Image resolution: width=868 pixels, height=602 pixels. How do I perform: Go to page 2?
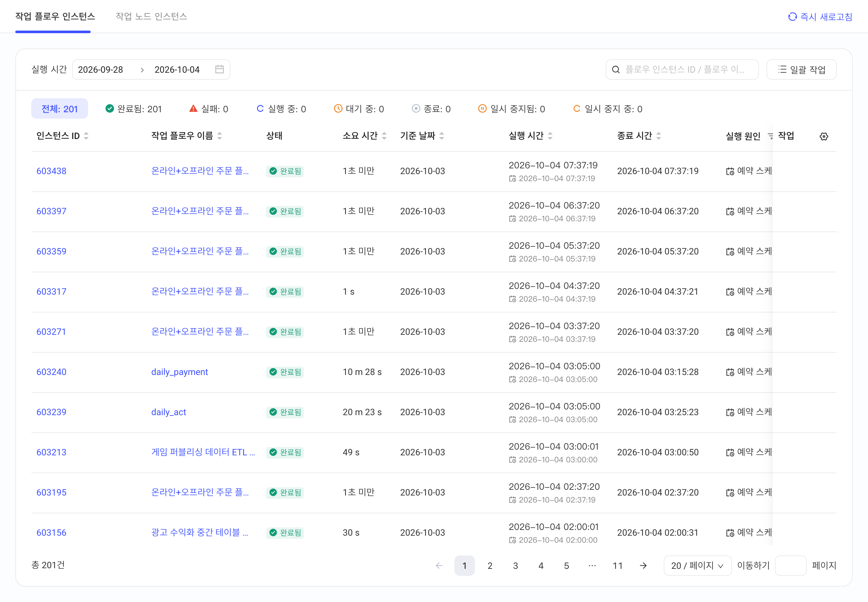pos(490,565)
